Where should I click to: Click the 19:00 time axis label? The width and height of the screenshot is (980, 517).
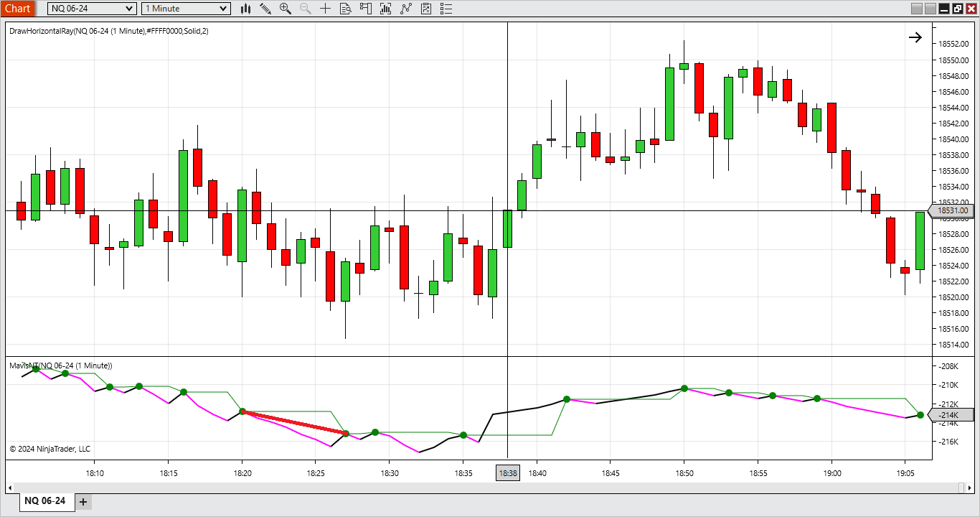point(831,473)
